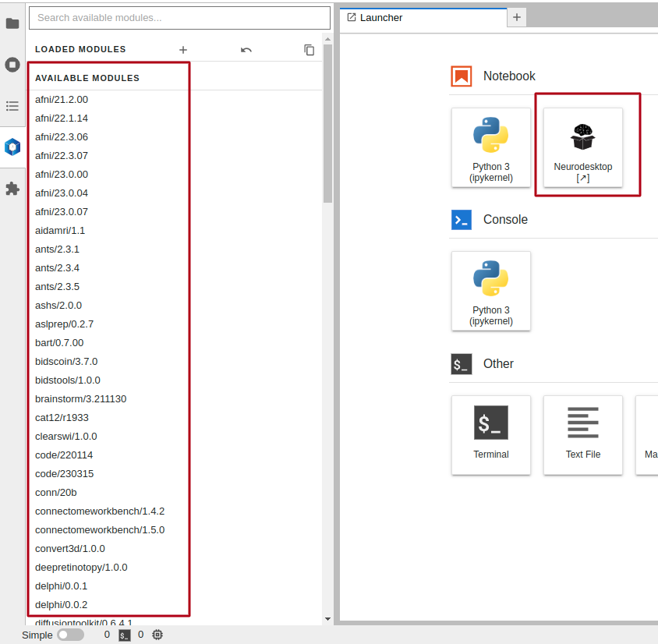This screenshot has height=644, width=658.
Task: Open the extension manager puzzle icon
Action: point(12,189)
